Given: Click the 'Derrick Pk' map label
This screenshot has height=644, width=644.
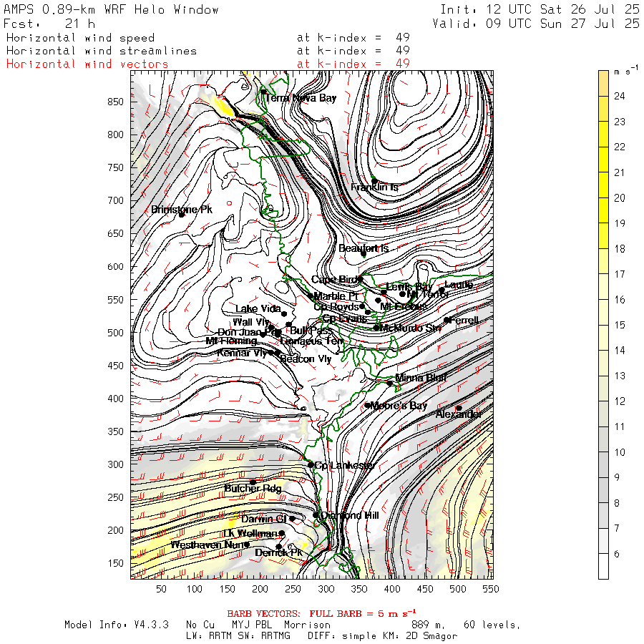Looking at the screenshot, I should point(279,552).
